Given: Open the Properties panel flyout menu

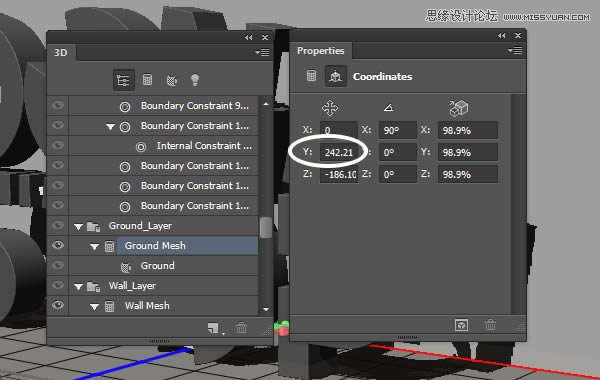Looking at the screenshot, I should (515, 50).
